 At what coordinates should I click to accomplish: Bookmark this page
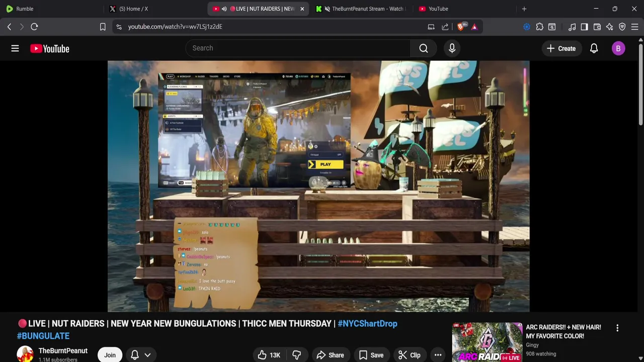[x=103, y=27]
